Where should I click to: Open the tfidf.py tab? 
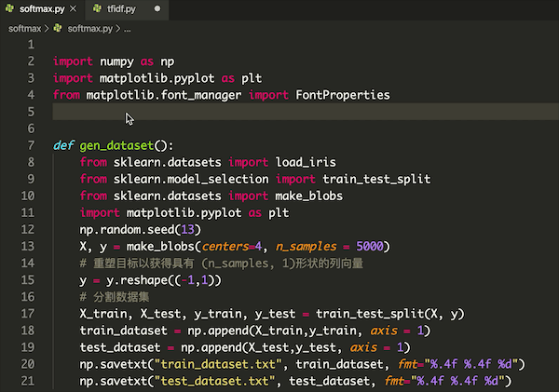click(123, 8)
